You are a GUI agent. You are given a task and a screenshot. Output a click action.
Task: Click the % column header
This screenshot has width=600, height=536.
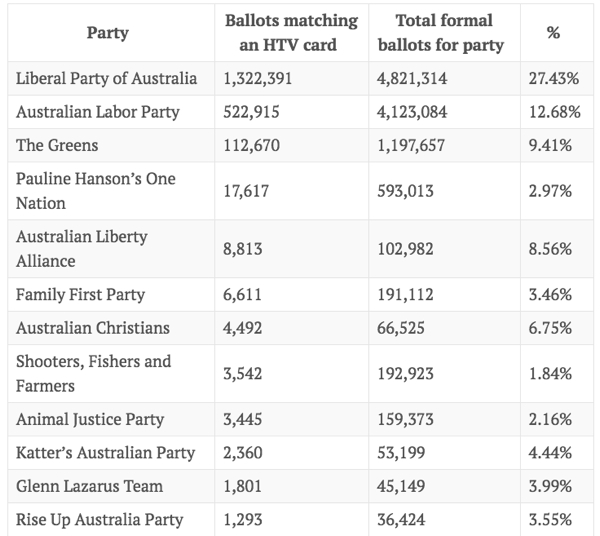pos(553,33)
